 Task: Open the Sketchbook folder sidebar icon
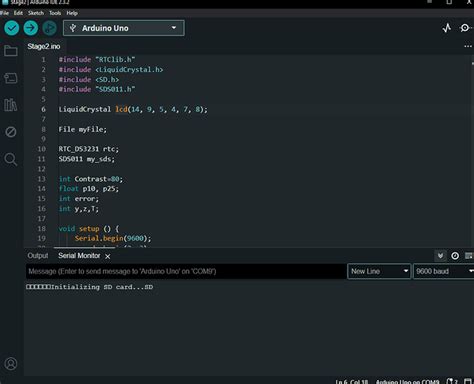pyautogui.click(x=11, y=51)
